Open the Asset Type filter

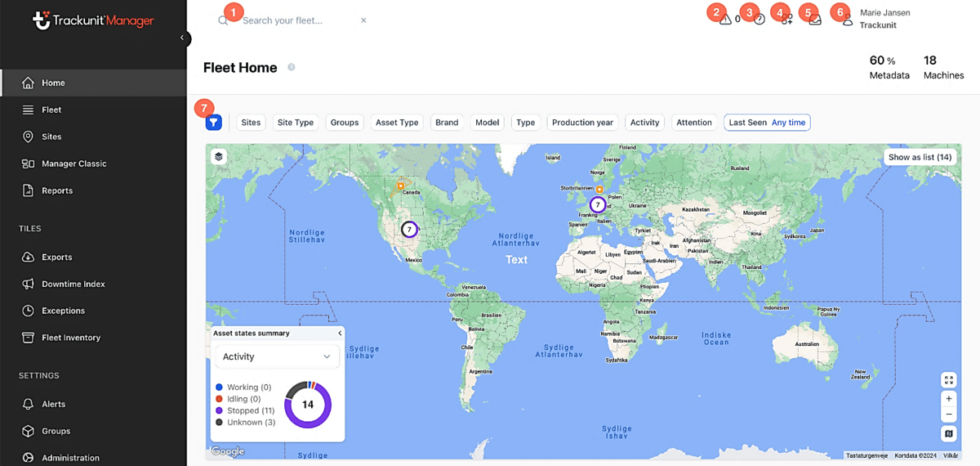(397, 123)
